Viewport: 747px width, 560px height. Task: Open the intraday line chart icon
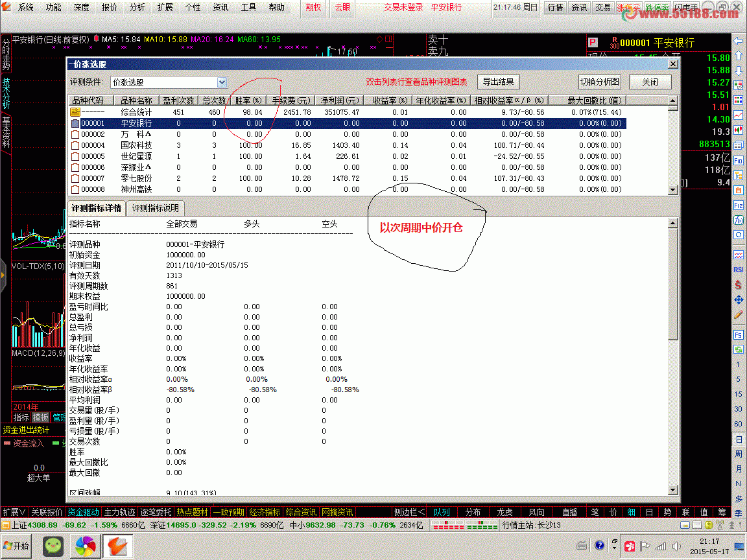[x=739, y=115]
